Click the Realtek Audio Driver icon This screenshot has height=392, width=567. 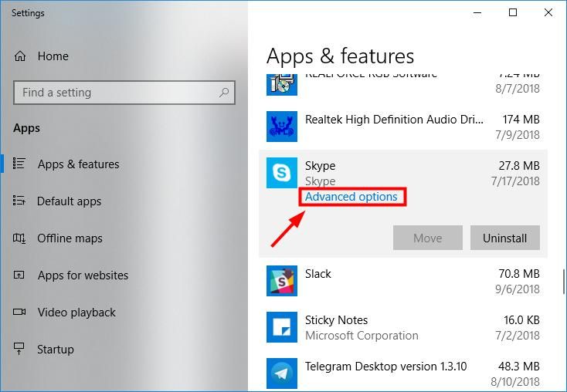pos(282,127)
